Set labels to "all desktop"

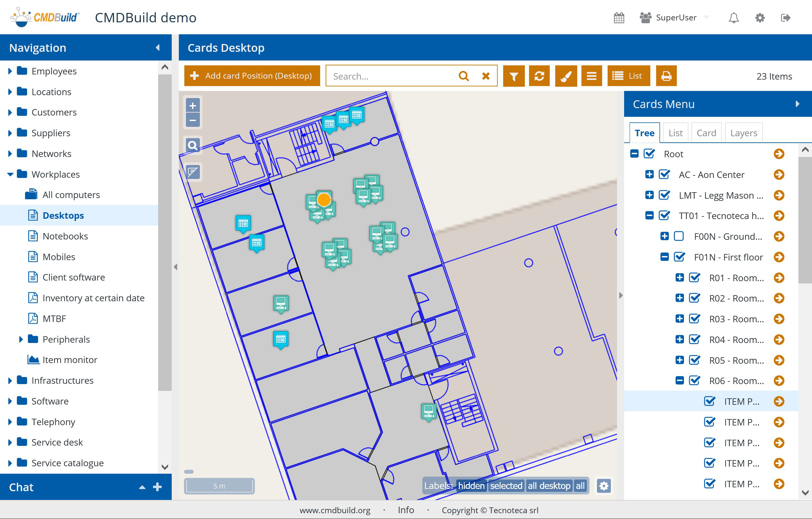click(549, 486)
